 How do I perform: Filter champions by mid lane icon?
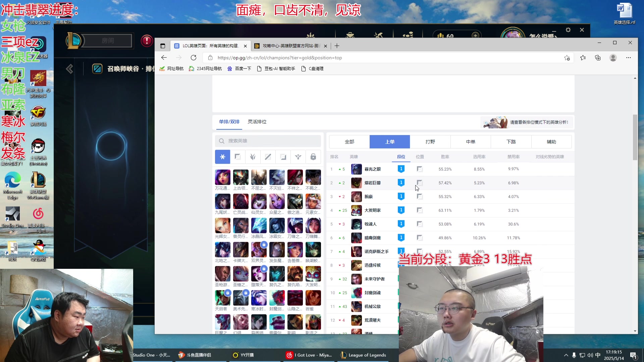[x=268, y=157]
